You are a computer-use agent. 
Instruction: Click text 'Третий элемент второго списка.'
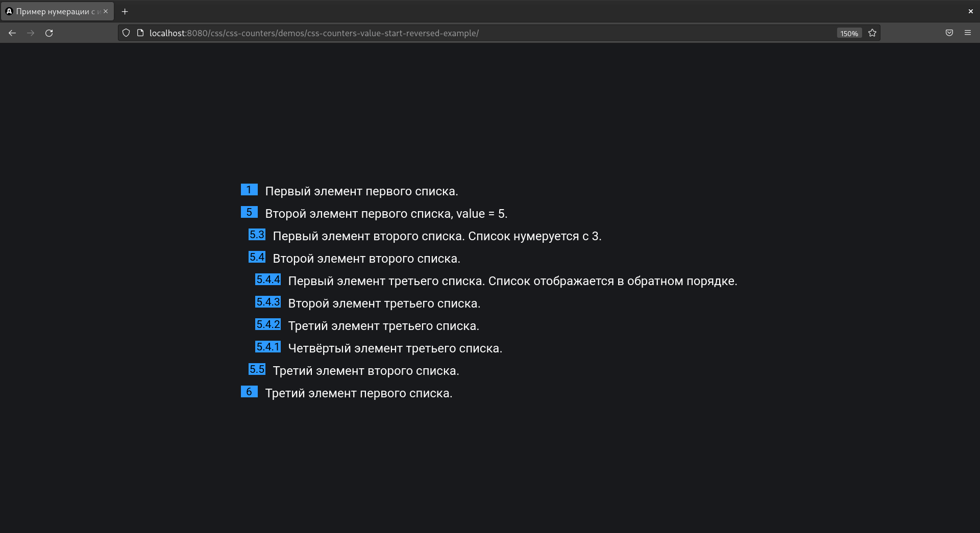pos(366,371)
